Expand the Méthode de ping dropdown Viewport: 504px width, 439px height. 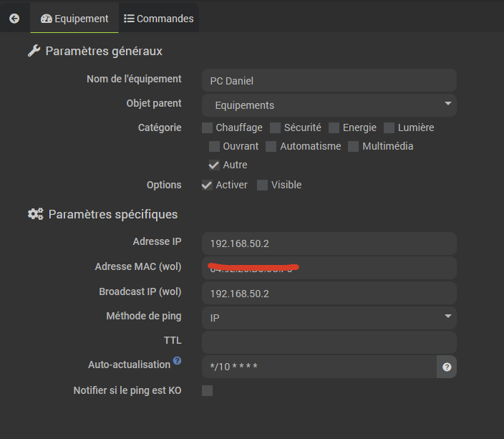pyautogui.click(x=329, y=317)
